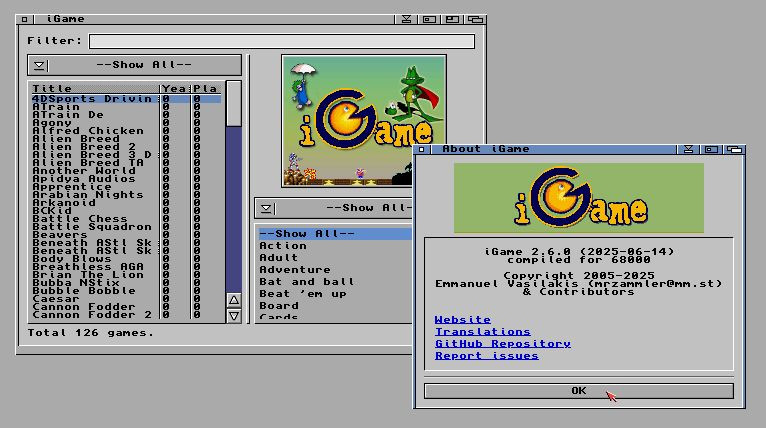Choose Board genre
The width and height of the screenshot is (766, 428).
point(335,305)
